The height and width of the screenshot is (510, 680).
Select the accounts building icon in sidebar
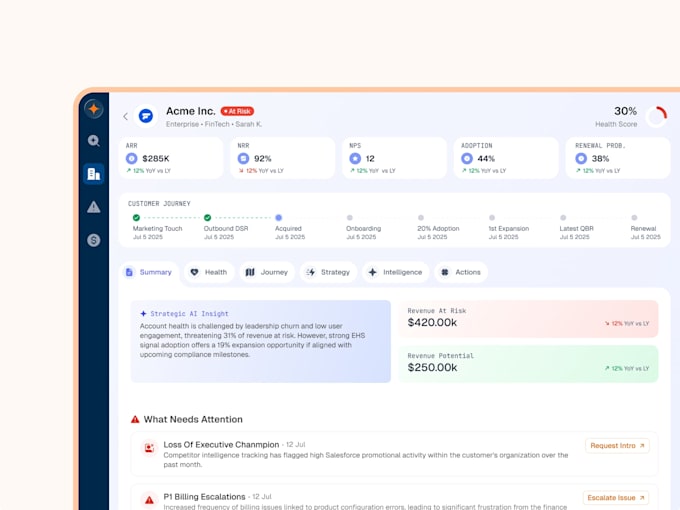[x=94, y=174]
